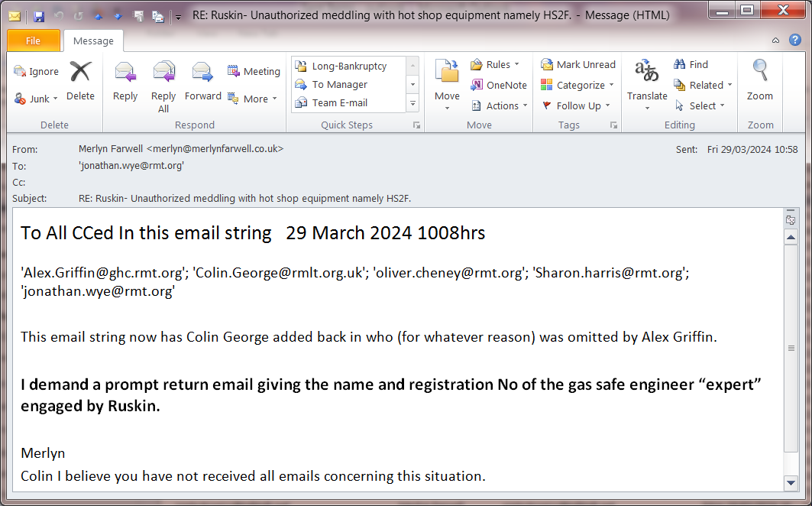Viewport: 812px width, 506px height.
Task: Ignore this conversation
Action: click(36, 72)
